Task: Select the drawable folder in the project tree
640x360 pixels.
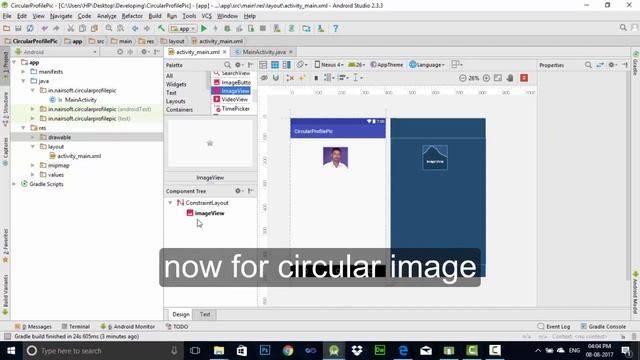Action: [60, 137]
